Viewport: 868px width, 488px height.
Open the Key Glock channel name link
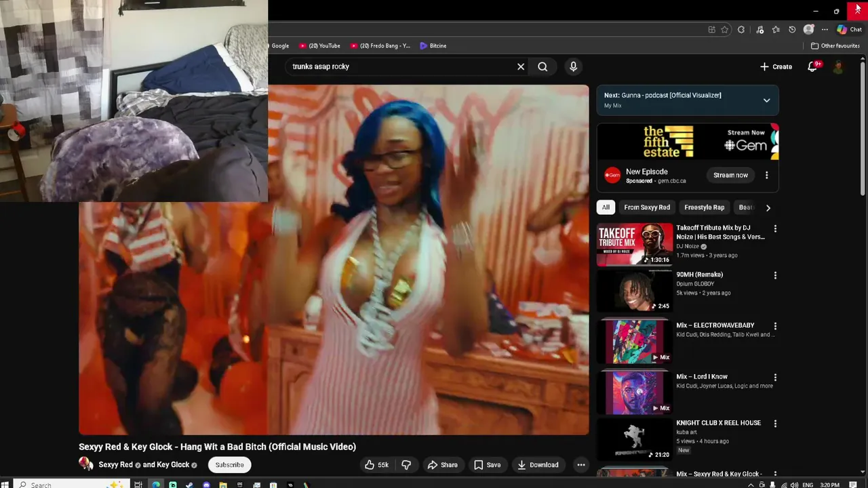[173, 465]
